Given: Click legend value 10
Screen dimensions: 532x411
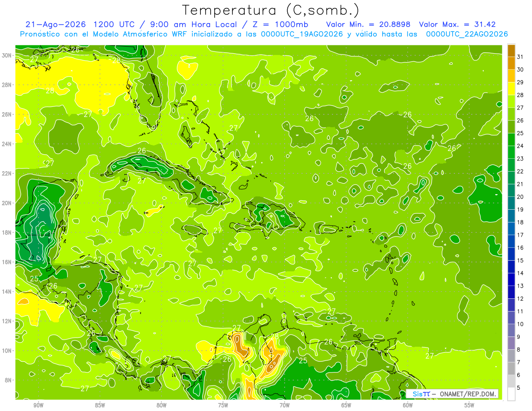Looking at the screenshot, I should tap(520, 324).
